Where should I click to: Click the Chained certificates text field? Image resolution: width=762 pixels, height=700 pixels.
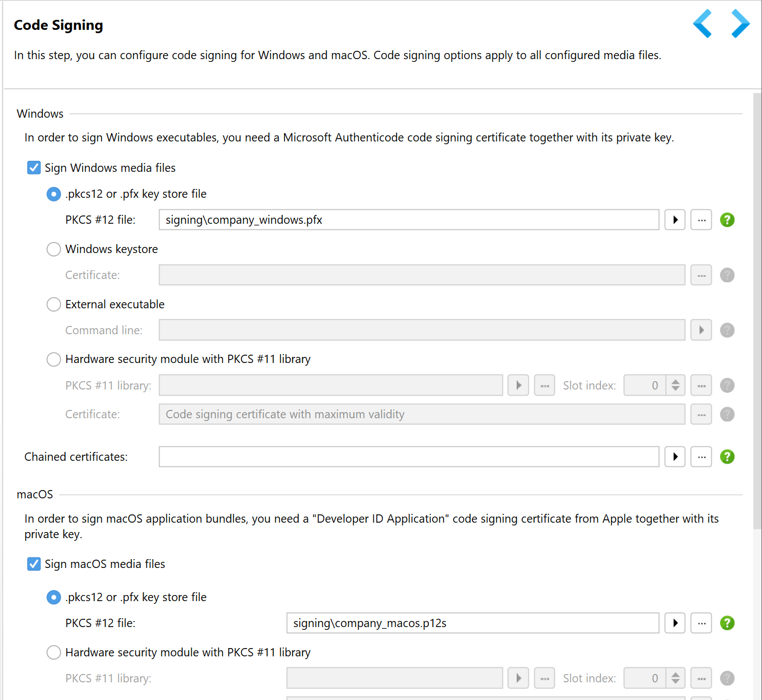409,457
